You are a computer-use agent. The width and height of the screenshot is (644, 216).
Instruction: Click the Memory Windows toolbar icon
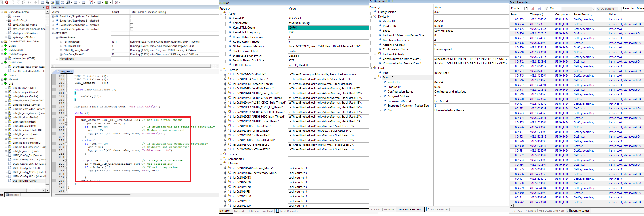76,2
